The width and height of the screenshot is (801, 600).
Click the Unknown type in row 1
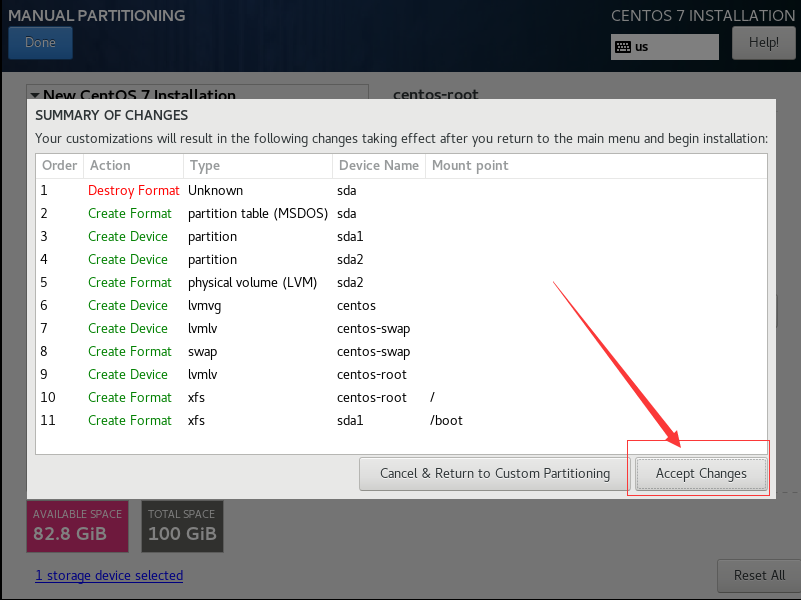215,190
